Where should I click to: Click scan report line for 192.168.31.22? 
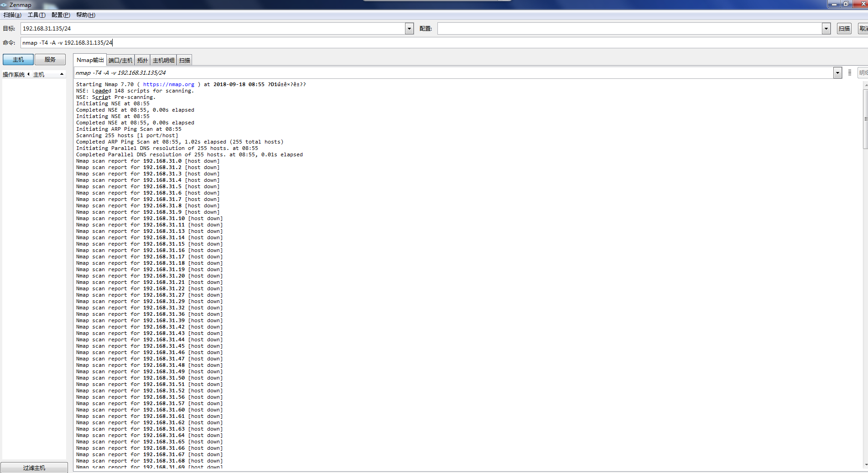150,288
